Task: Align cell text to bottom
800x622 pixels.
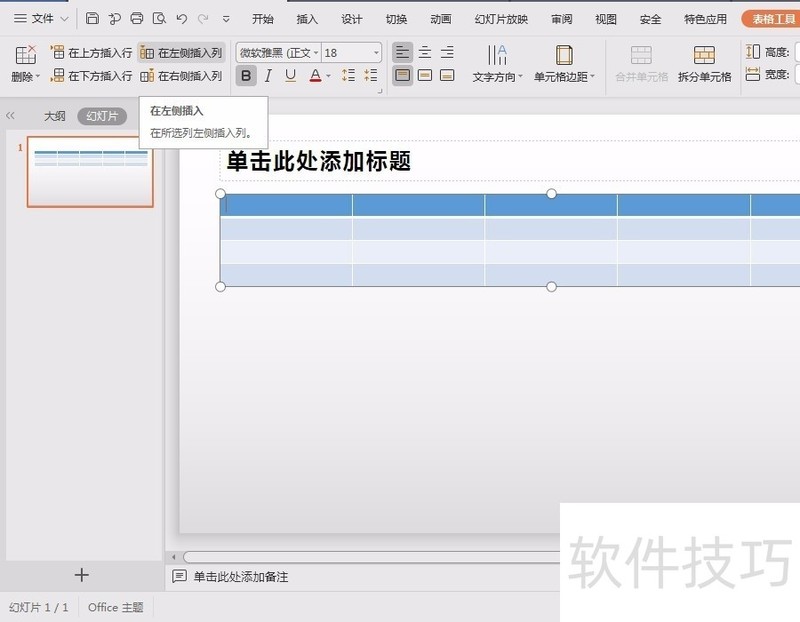Action: (447, 76)
